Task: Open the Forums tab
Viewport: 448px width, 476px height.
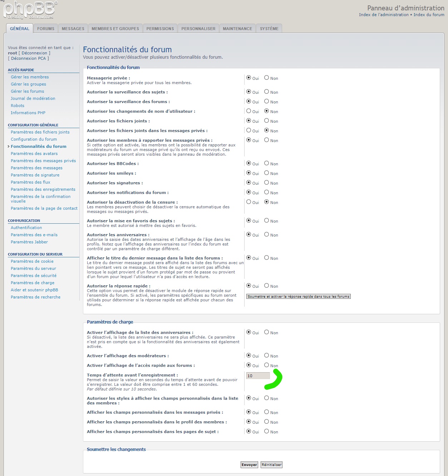Action: pyautogui.click(x=46, y=29)
